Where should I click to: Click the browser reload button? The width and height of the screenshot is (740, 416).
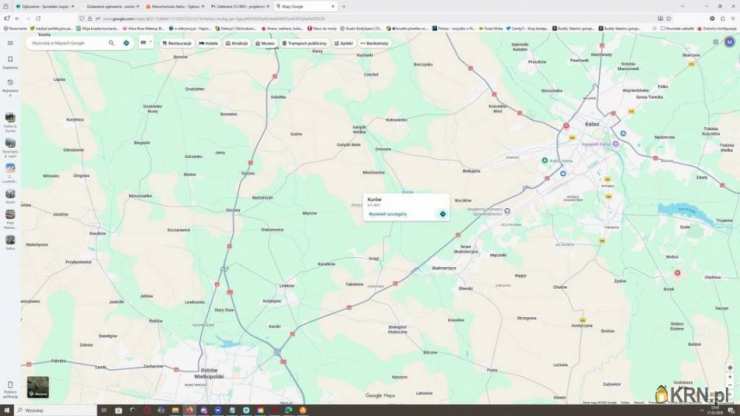[38, 18]
